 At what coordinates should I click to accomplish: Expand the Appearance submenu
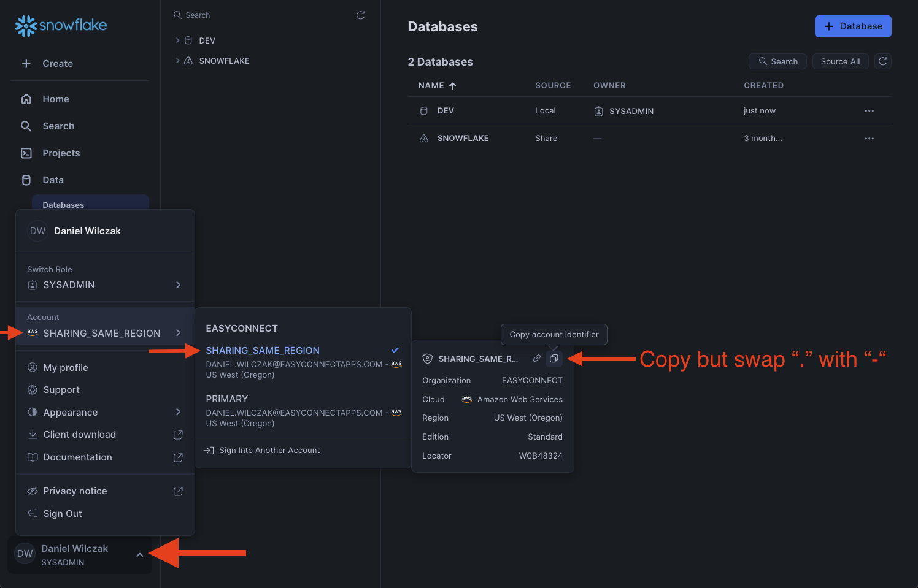tap(105, 413)
